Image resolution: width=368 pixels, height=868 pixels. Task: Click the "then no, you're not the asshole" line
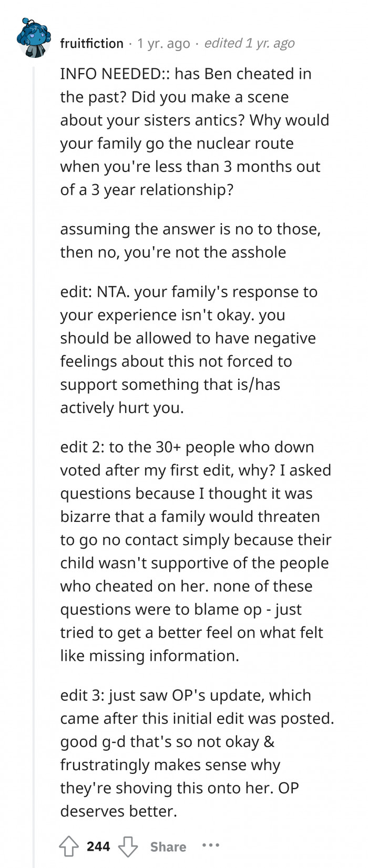pyautogui.click(x=173, y=252)
